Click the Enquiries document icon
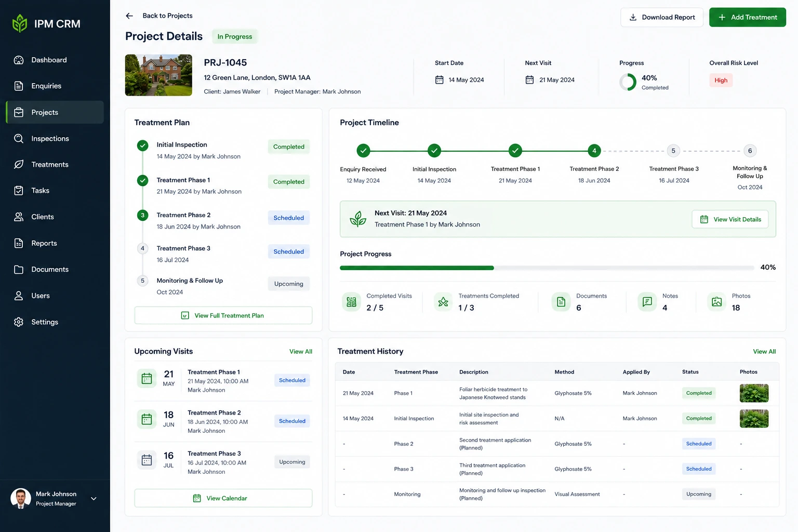This screenshot has height=532, width=798. [x=19, y=86]
